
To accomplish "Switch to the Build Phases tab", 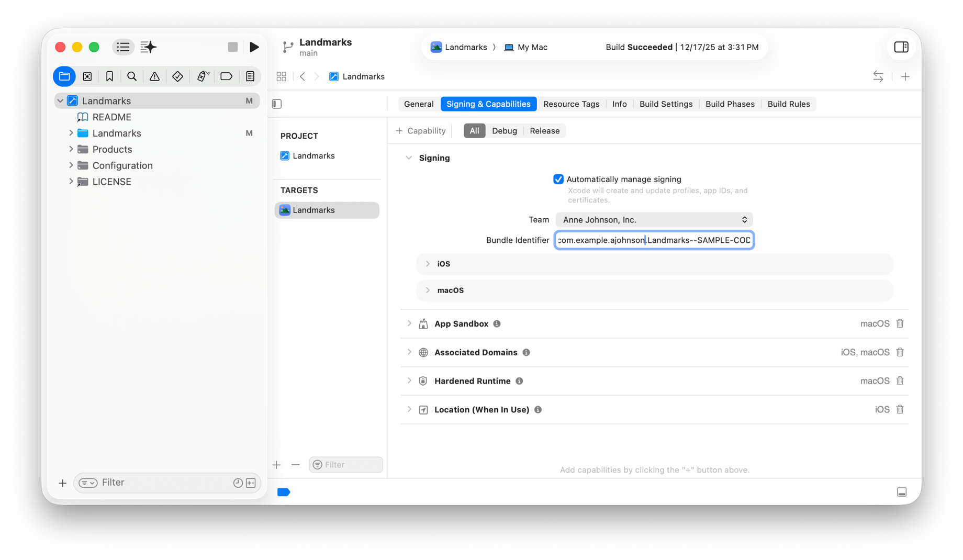I will pyautogui.click(x=730, y=104).
